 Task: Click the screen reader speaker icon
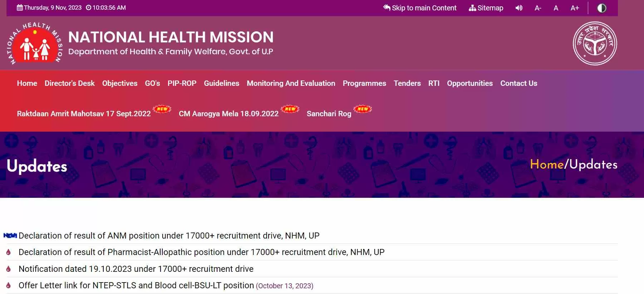[x=519, y=8]
